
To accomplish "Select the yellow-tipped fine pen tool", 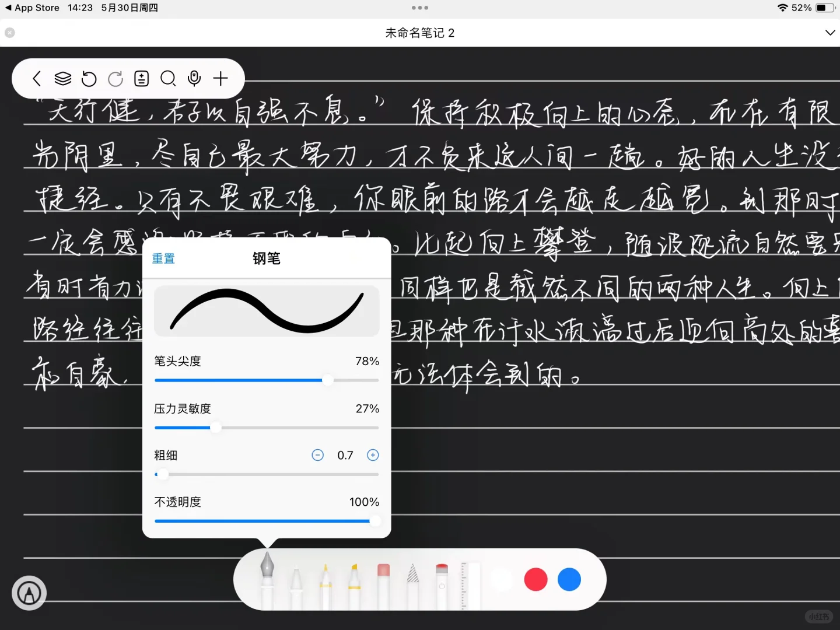I will [x=325, y=586].
